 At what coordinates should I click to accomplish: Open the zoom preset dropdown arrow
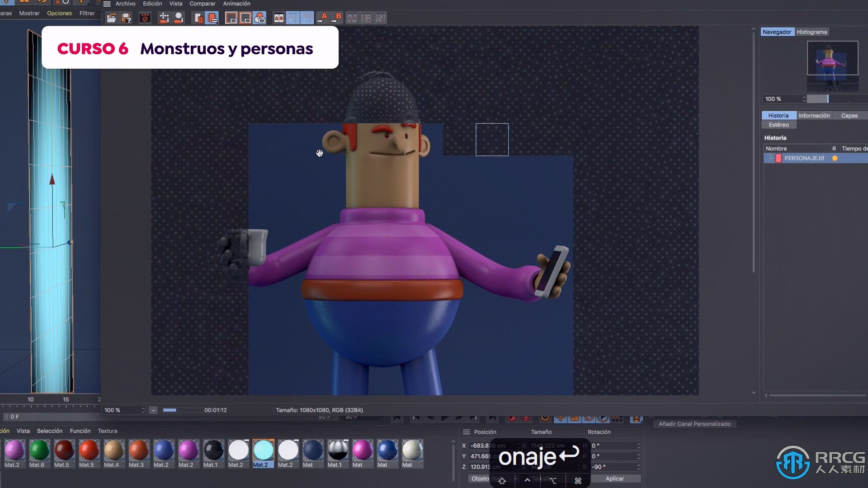click(153, 410)
